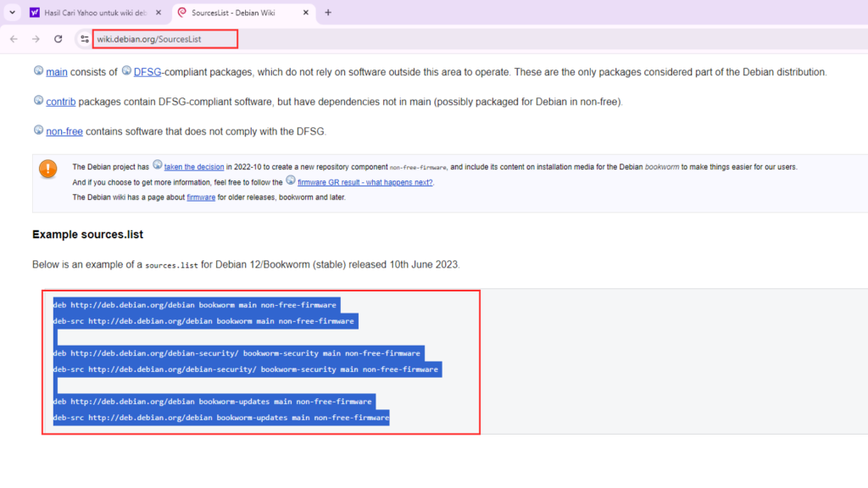Click the page reload button
868x488 pixels.
(x=58, y=39)
